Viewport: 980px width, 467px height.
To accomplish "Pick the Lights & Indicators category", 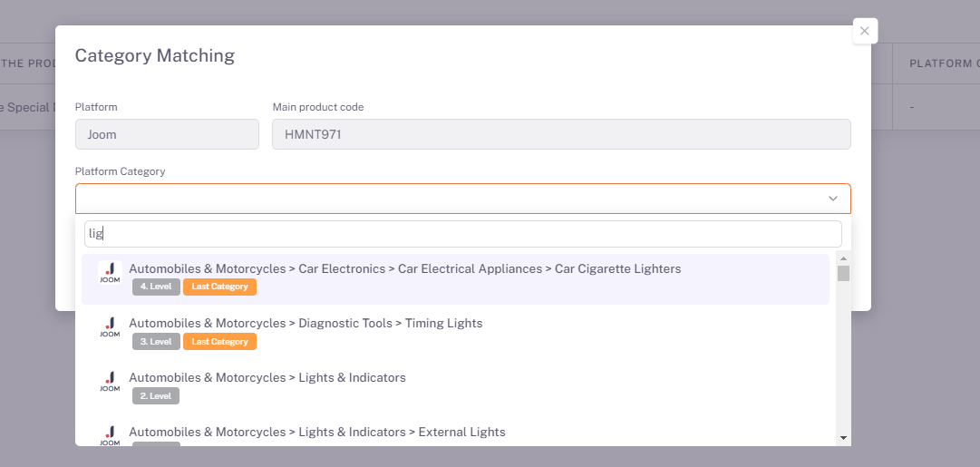I will (x=267, y=378).
